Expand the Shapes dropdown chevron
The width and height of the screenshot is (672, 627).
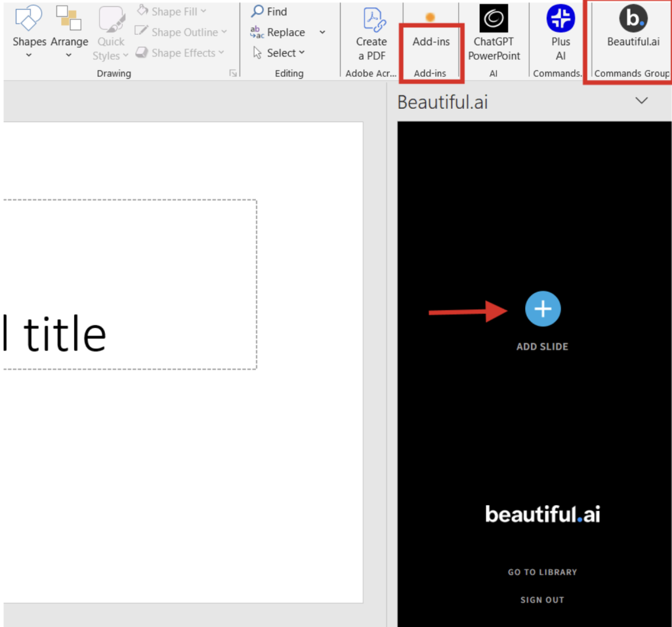click(x=29, y=55)
